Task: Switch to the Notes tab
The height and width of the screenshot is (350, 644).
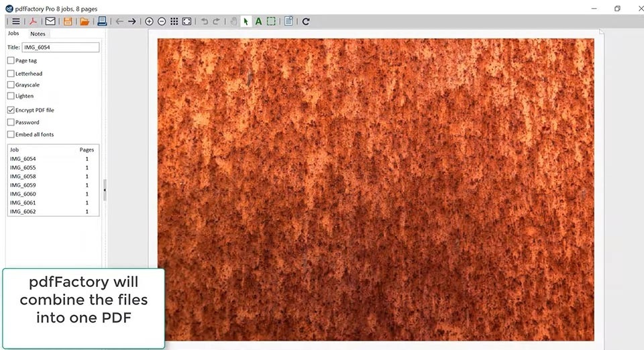Action: pyautogui.click(x=38, y=34)
